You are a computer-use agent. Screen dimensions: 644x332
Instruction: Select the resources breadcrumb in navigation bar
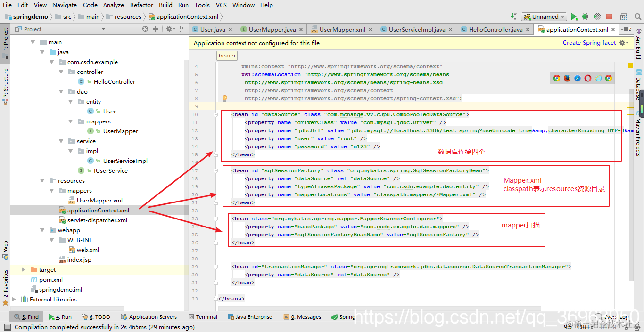(x=124, y=16)
